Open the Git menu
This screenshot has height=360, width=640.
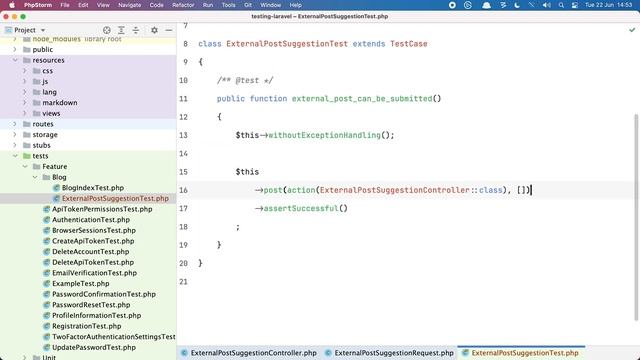point(248,5)
